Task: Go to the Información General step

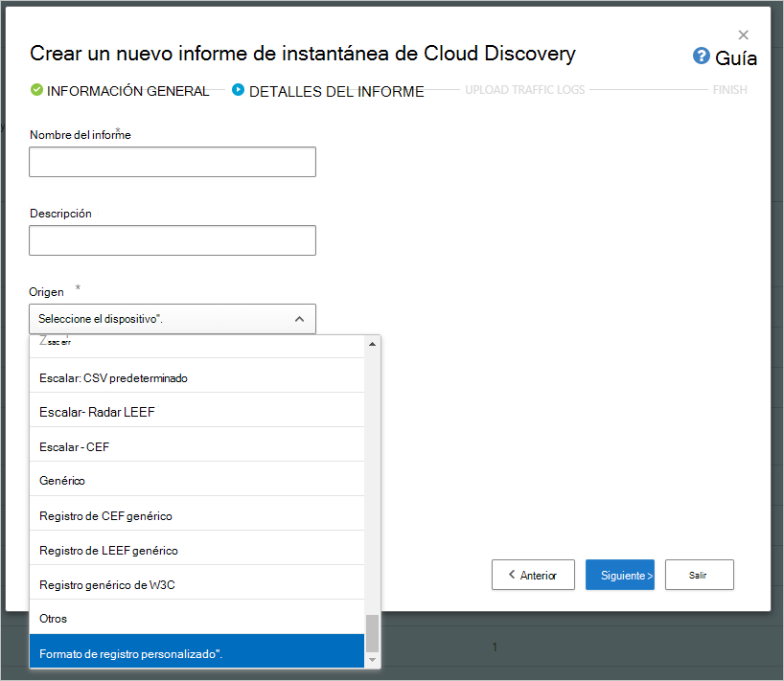Action: click(x=128, y=91)
